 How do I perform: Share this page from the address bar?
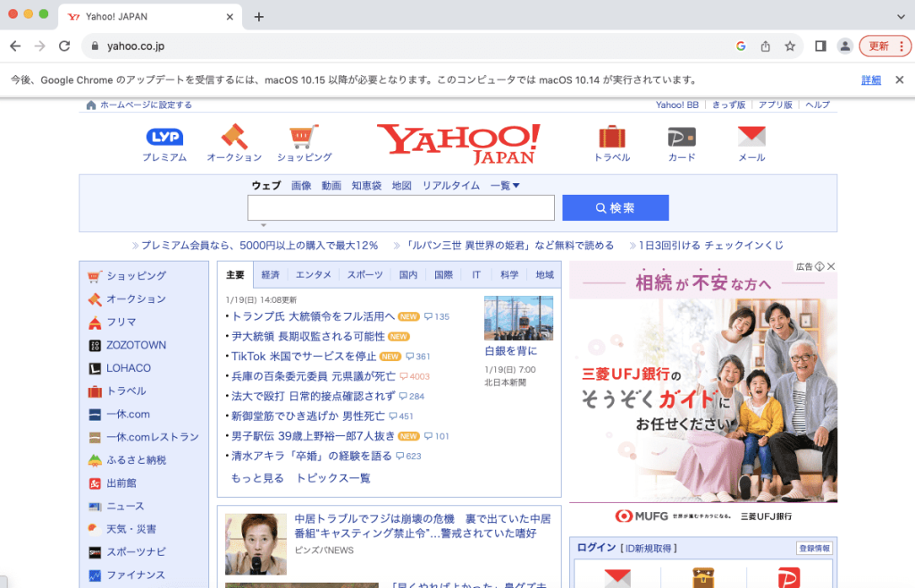(765, 46)
